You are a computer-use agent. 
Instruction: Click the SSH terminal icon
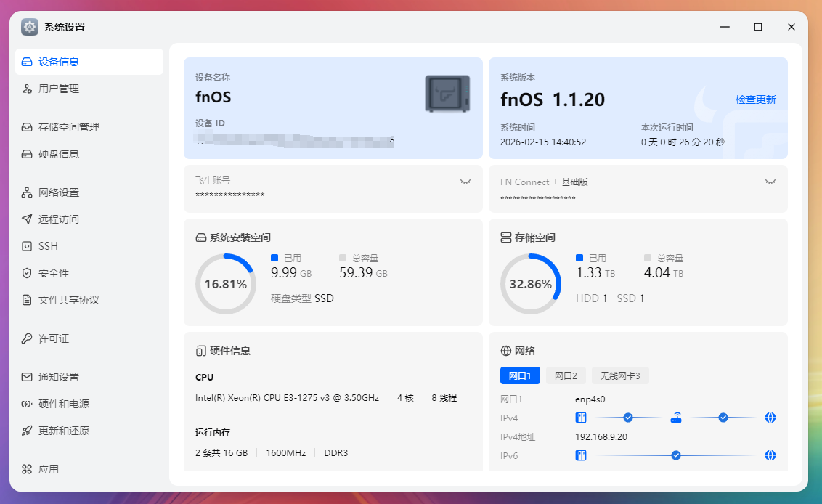(27, 246)
